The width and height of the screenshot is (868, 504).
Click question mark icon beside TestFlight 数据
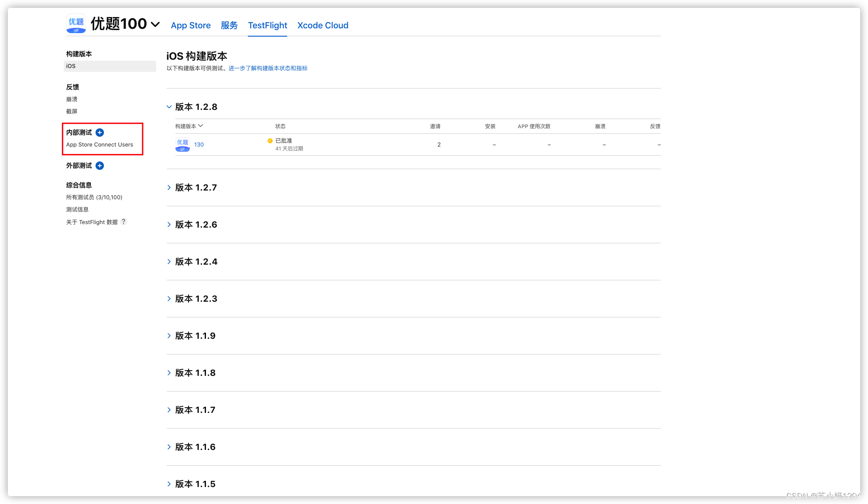(124, 221)
